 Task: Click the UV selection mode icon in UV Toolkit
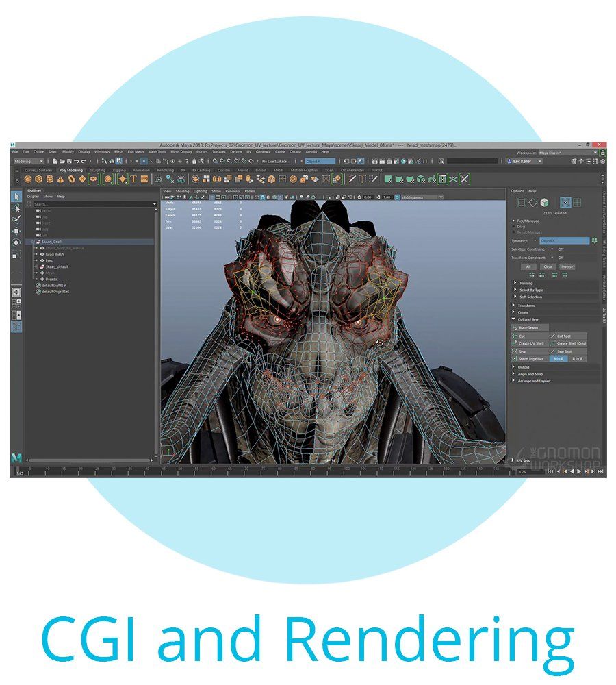point(565,202)
